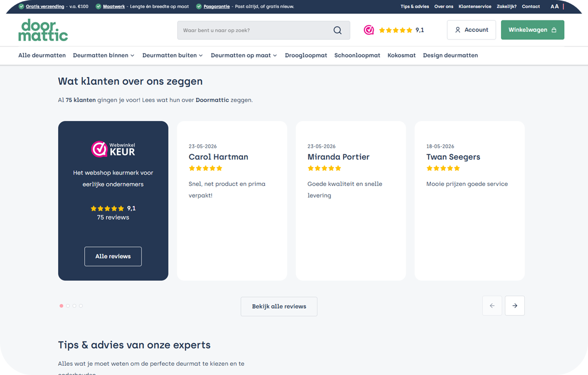Open Schoonloopmat menu item

point(357,55)
